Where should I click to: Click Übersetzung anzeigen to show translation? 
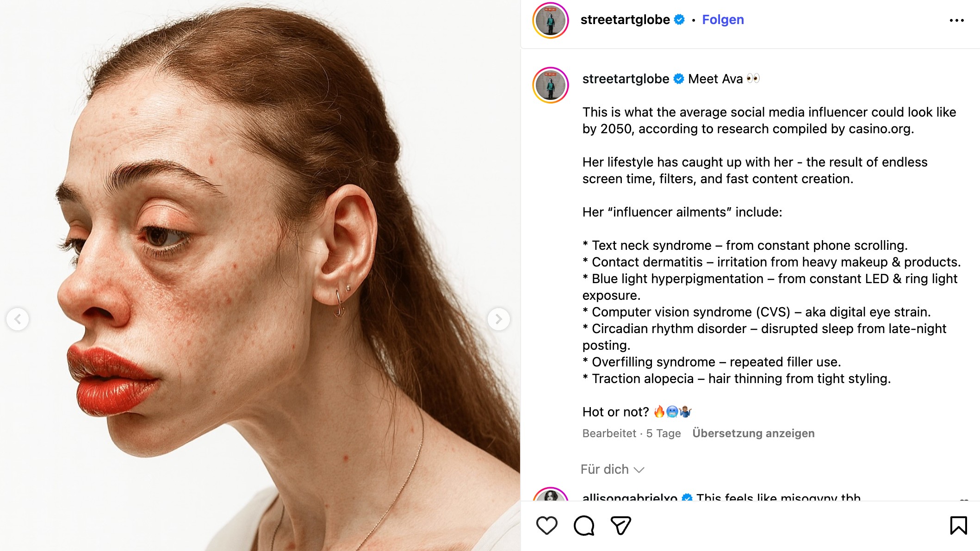753,433
